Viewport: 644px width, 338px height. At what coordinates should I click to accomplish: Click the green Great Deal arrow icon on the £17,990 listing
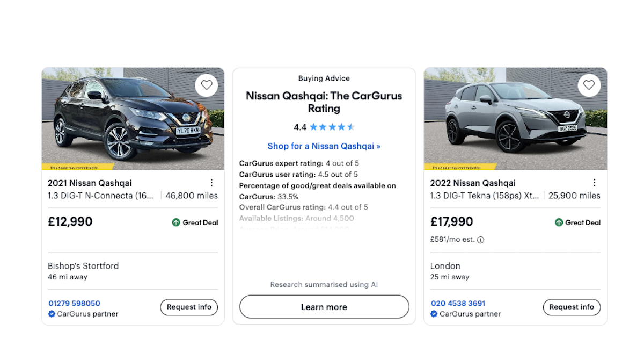[559, 222]
